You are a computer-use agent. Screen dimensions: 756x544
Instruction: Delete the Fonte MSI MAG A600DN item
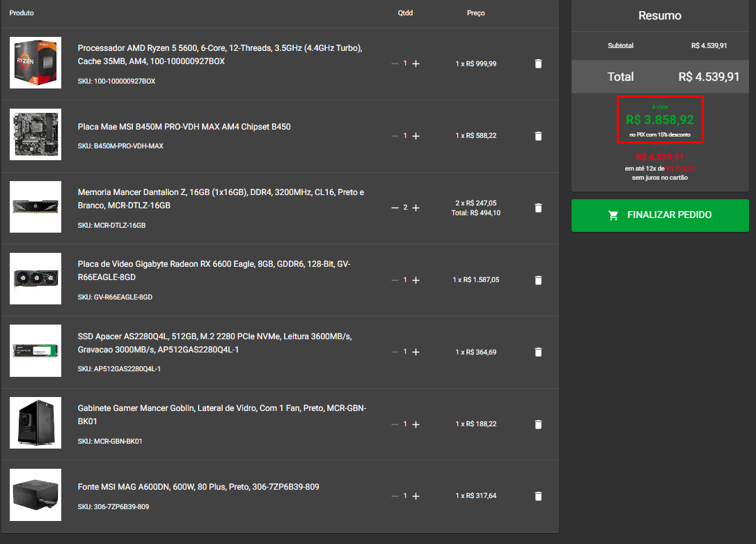point(538,496)
